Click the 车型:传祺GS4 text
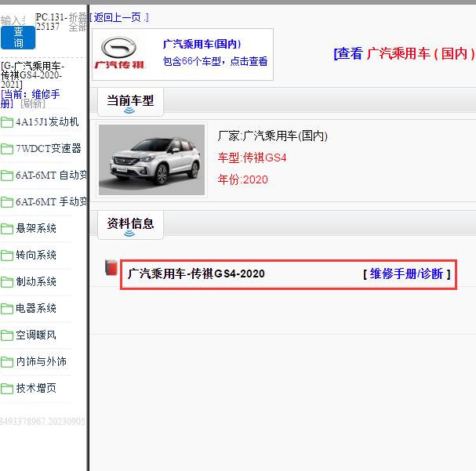This screenshot has width=476, height=471. coord(252,158)
